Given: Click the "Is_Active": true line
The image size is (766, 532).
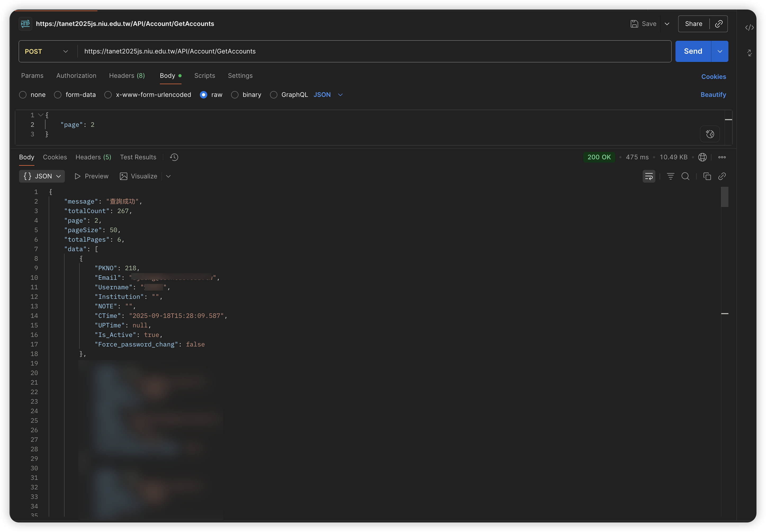Looking at the screenshot, I should [129, 335].
